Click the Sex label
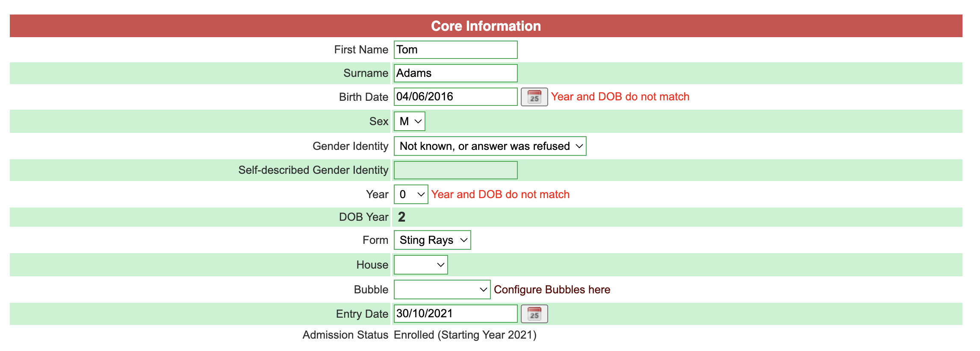The width and height of the screenshot is (980, 351). coord(378,121)
